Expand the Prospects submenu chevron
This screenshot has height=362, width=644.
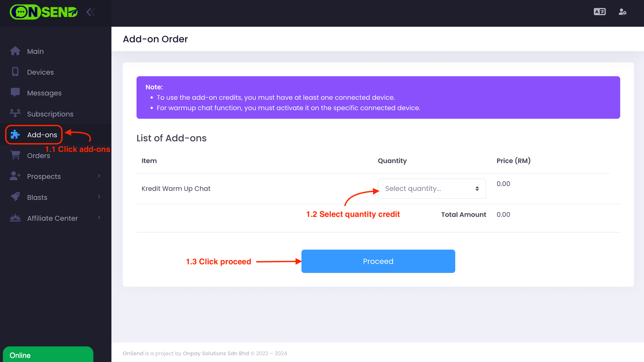coord(99,176)
